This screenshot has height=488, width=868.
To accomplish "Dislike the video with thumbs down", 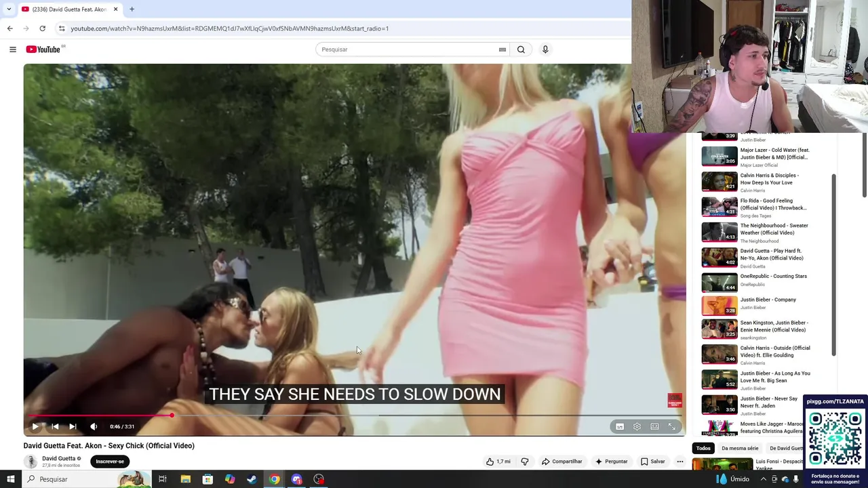I will [x=524, y=462].
